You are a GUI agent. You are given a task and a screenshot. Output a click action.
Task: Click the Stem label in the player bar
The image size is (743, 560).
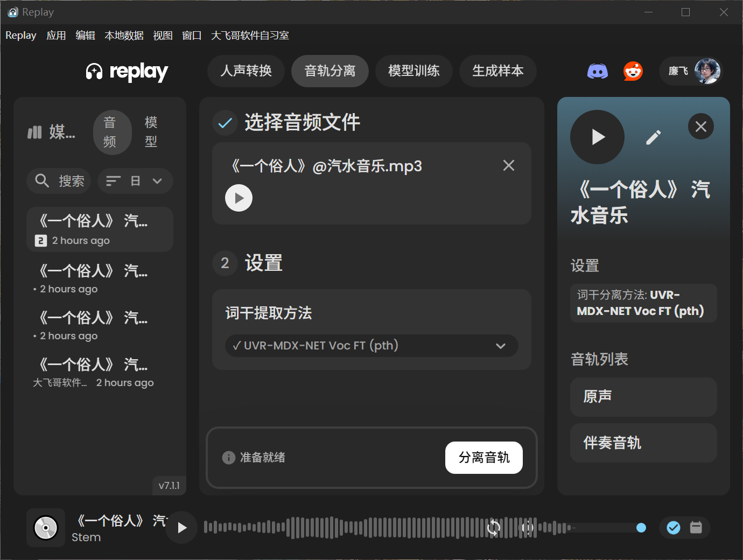86,537
